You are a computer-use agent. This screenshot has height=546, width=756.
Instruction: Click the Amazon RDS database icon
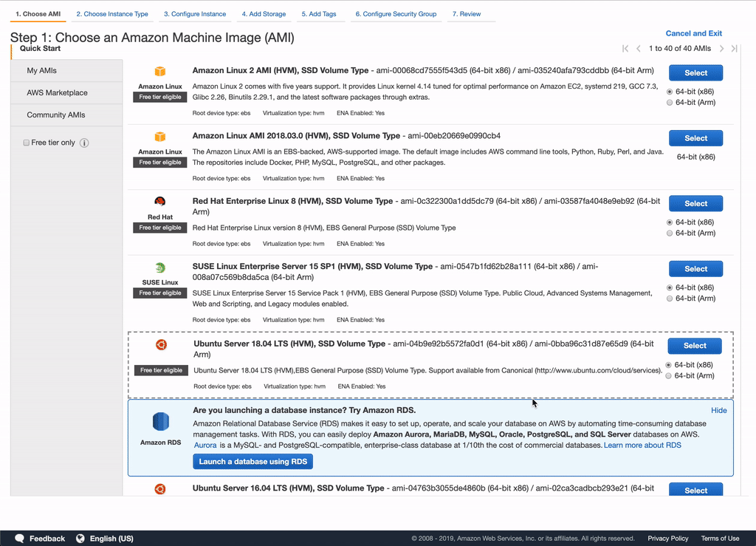(160, 422)
